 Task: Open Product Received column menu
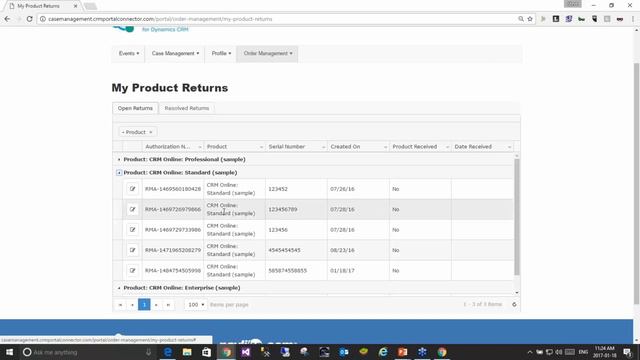pos(447,147)
